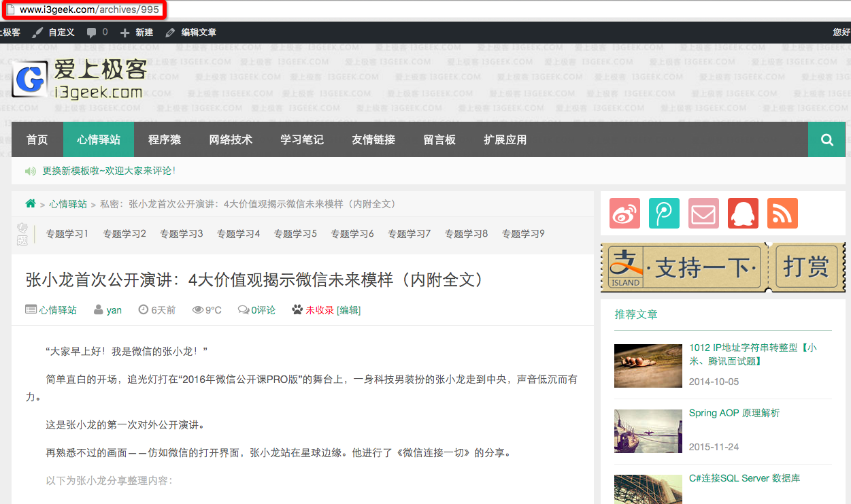Open the teal Tencent Weibo icon
This screenshot has height=504, width=851.
coord(664,214)
